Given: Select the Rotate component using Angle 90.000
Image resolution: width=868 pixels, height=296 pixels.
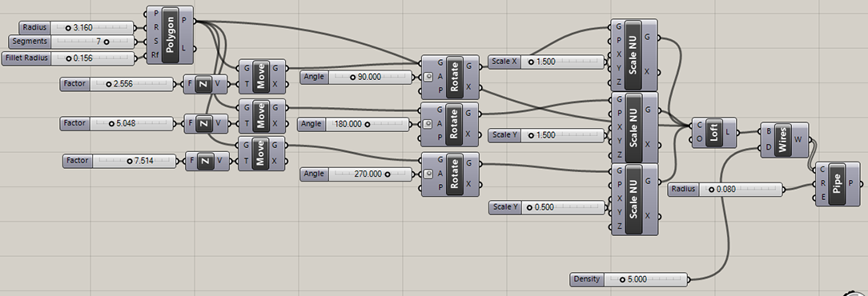Looking at the screenshot, I should [x=450, y=76].
